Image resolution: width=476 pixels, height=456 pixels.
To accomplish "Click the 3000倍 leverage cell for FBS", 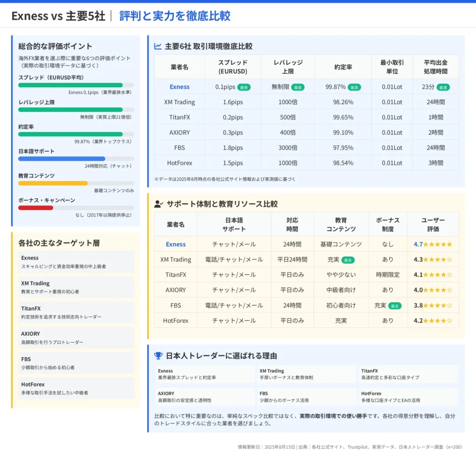I will 288,148.
